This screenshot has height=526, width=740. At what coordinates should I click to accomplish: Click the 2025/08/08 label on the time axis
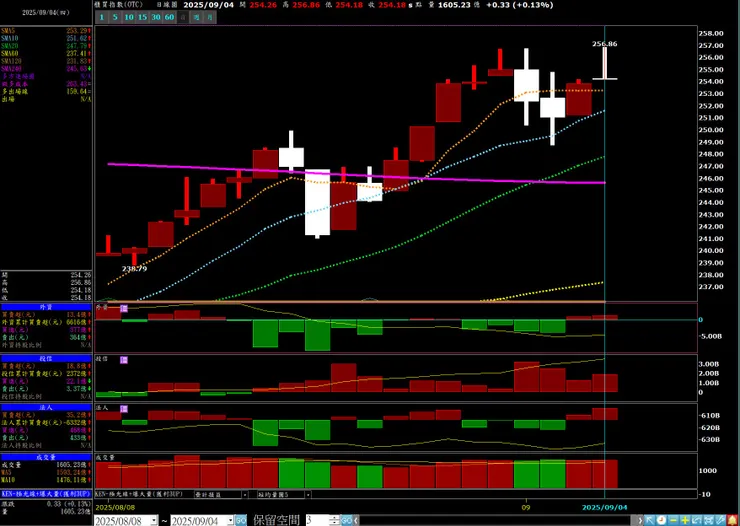tap(114, 507)
